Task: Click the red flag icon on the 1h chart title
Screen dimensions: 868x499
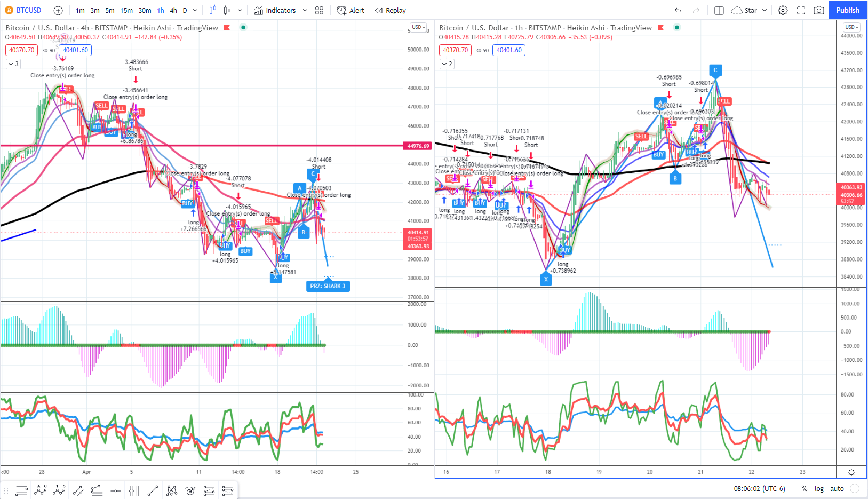Action: pyautogui.click(x=660, y=28)
